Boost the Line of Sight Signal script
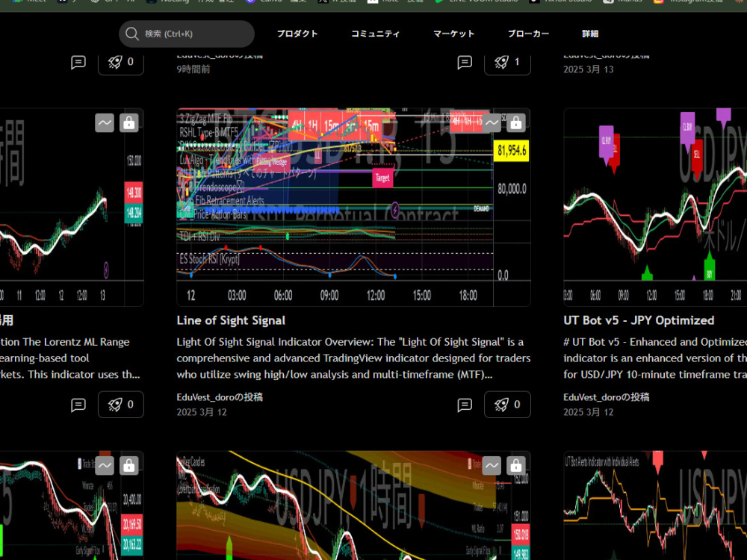Viewport: 747px width, 560px height. click(x=507, y=404)
